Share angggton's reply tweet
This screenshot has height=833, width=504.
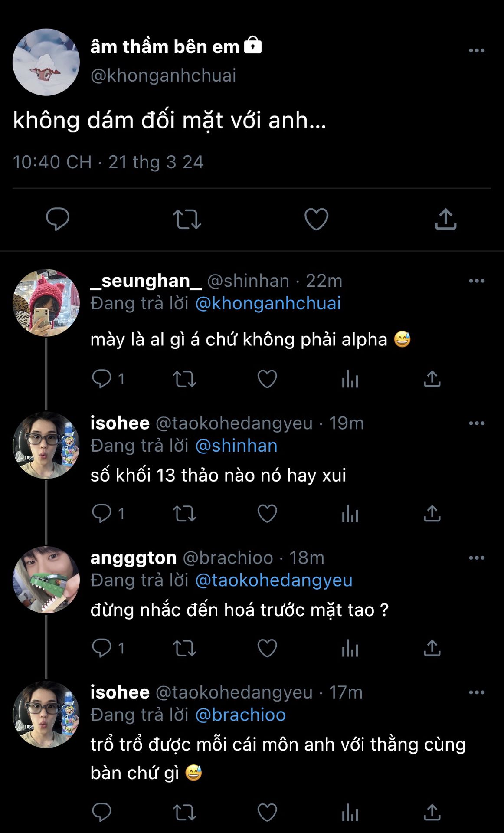pos(432,648)
